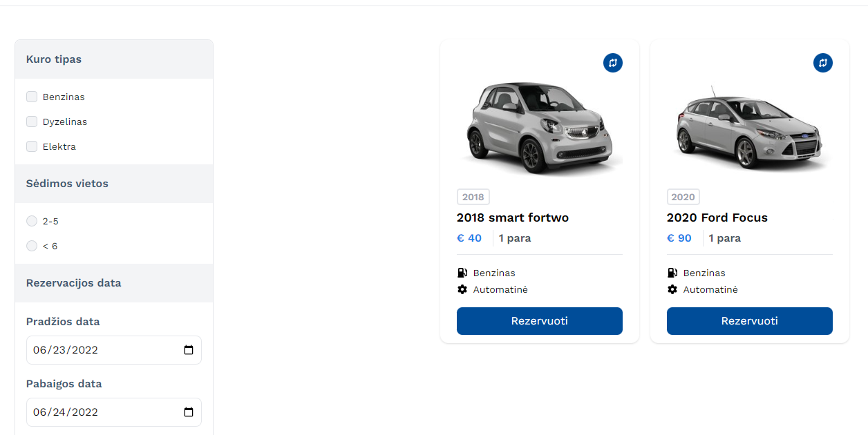
Task: Select the 2-5 seats radio option
Action: 32,221
